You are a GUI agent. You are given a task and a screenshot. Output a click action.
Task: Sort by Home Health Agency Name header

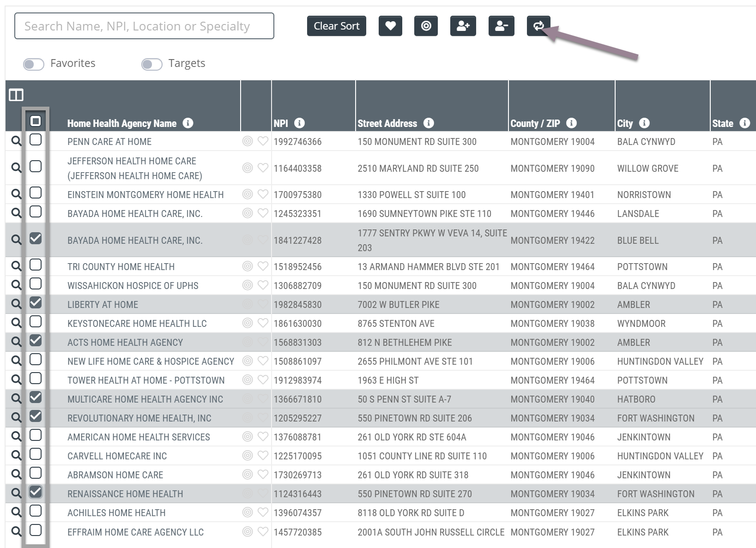pos(122,123)
